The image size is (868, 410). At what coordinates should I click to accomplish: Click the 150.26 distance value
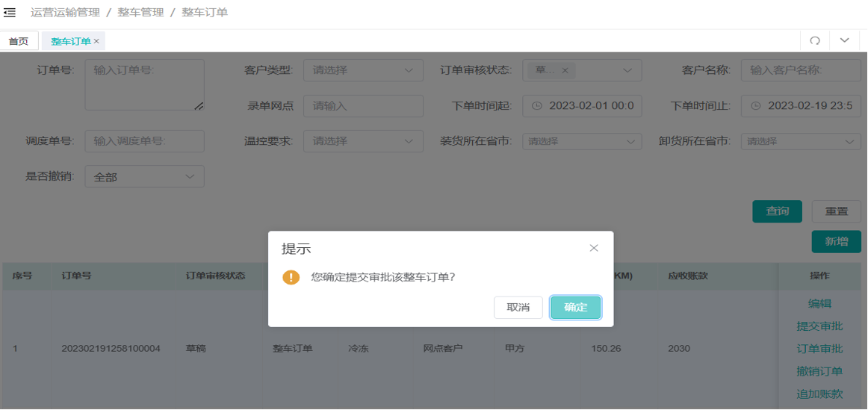click(x=604, y=349)
